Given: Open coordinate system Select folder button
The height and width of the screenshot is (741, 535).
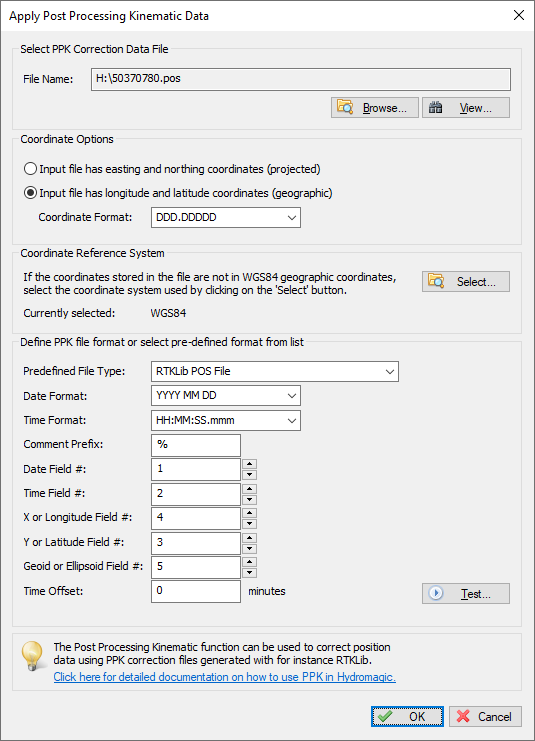Looking at the screenshot, I should (466, 282).
